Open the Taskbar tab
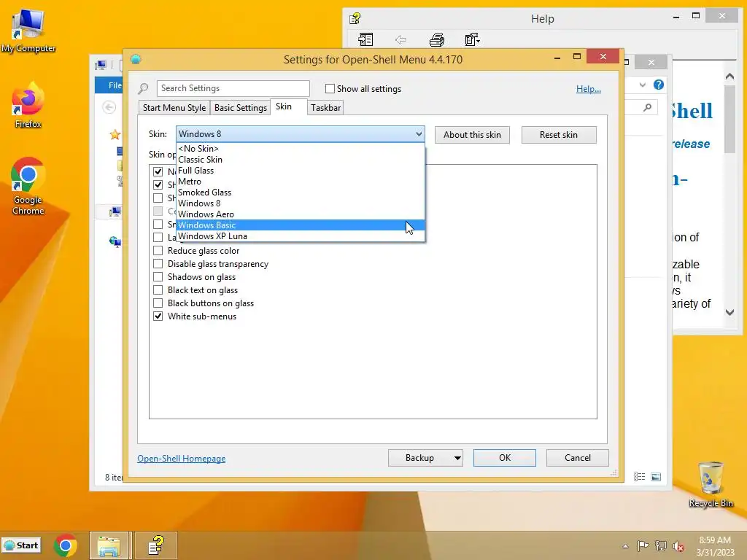Screen dimensions: 747x560 (326, 108)
